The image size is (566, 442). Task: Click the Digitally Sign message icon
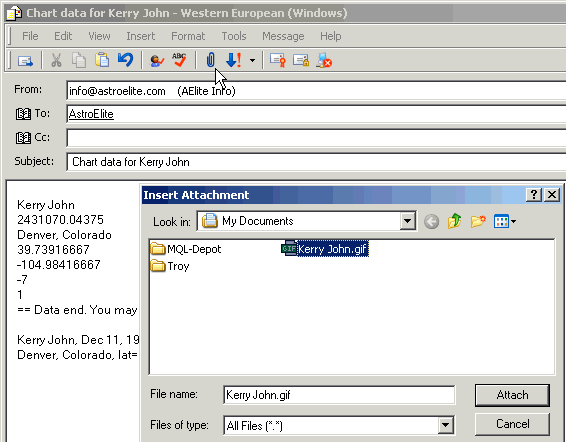point(278,60)
